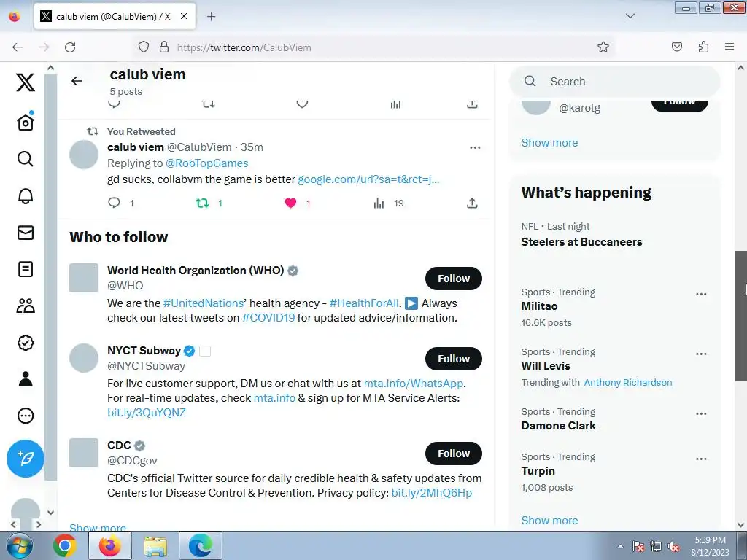The height and width of the screenshot is (560, 747).
Task: Show site security padlock info
Action: 164,47
